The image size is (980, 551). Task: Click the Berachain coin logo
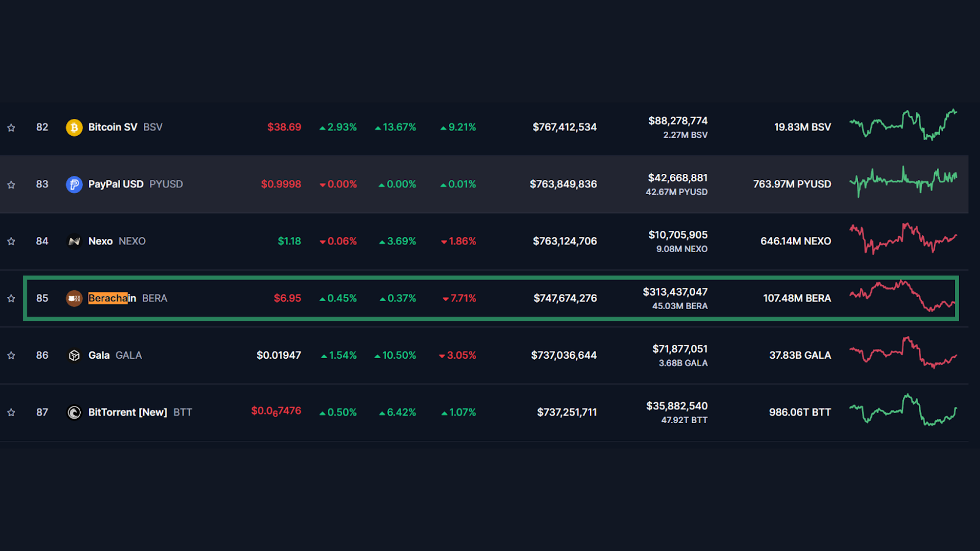tap(73, 298)
